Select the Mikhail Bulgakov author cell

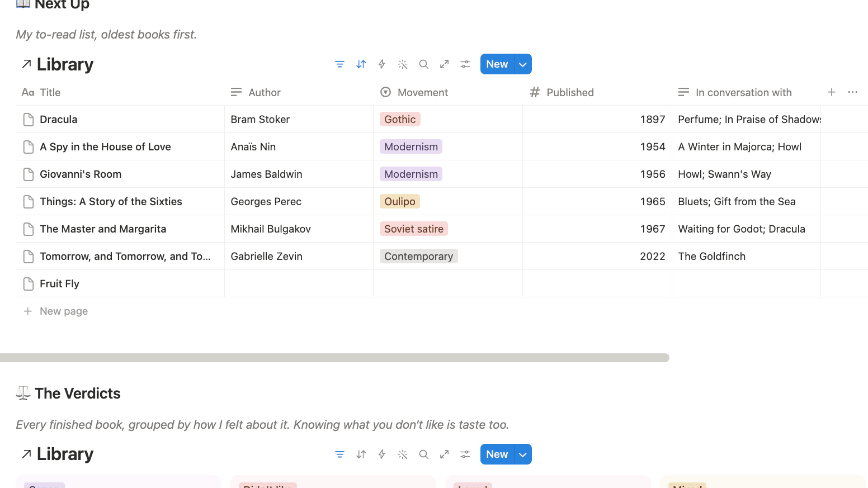pos(299,229)
